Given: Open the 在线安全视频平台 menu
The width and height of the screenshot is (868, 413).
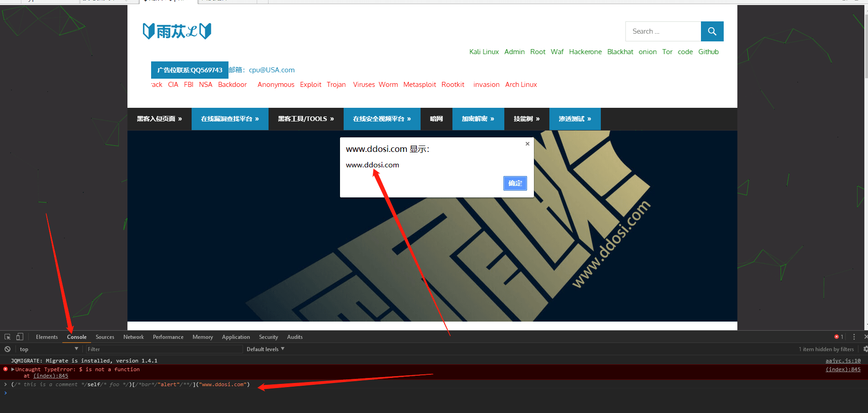Looking at the screenshot, I should (x=382, y=119).
